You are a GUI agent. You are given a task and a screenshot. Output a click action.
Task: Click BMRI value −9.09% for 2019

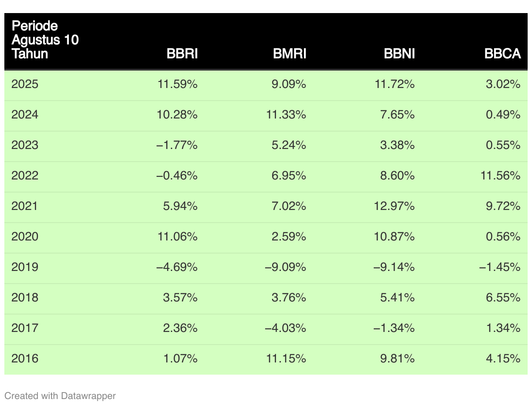tap(285, 267)
